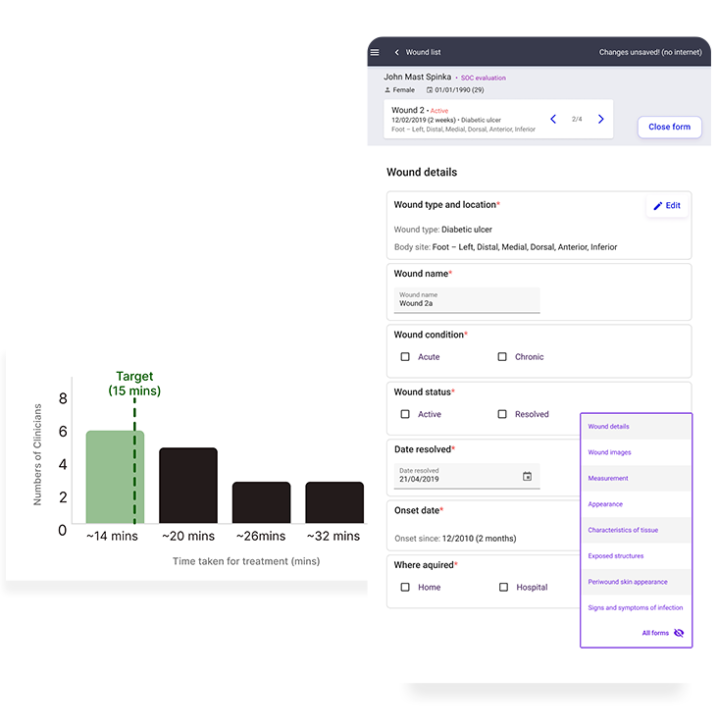Check the Resolved wound status box

(502, 414)
